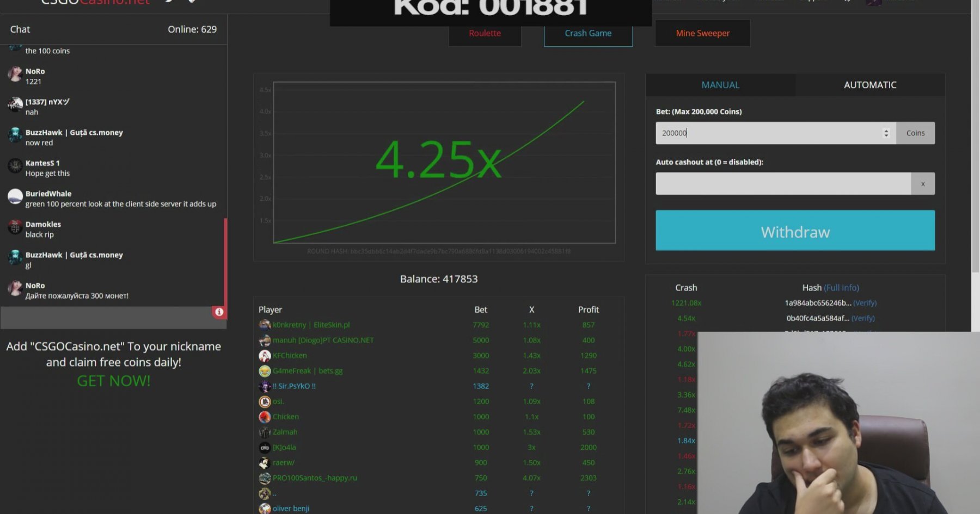Screen dimensions: 980x514
Task: Click the ROUND HASH text under graph
Action: (x=439, y=251)
